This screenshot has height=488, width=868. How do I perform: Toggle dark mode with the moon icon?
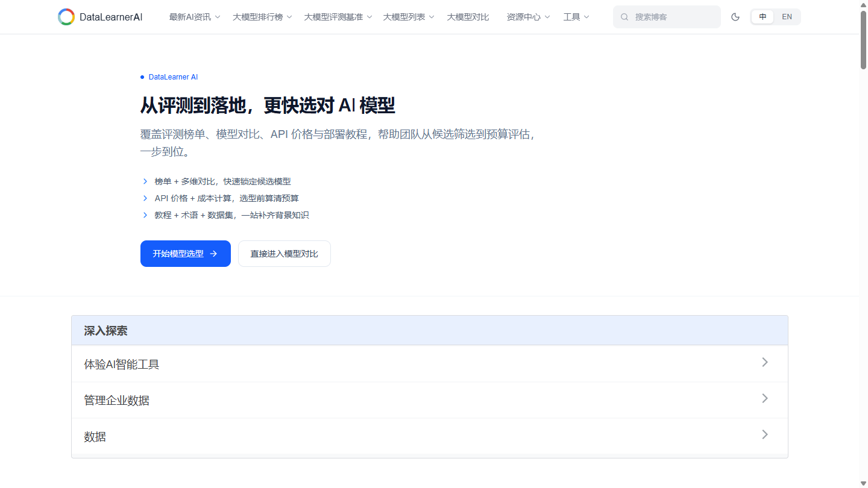(x=735, y=17)
